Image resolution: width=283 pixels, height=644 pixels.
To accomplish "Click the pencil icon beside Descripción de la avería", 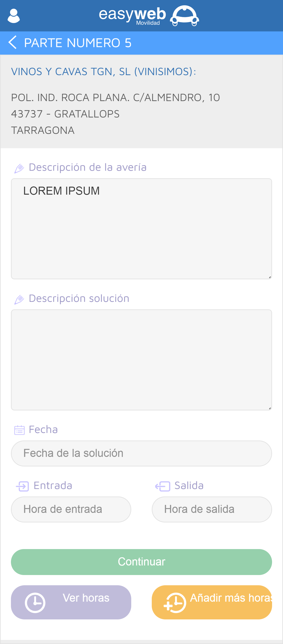I will pyautogui.click(x=19, y=168).
